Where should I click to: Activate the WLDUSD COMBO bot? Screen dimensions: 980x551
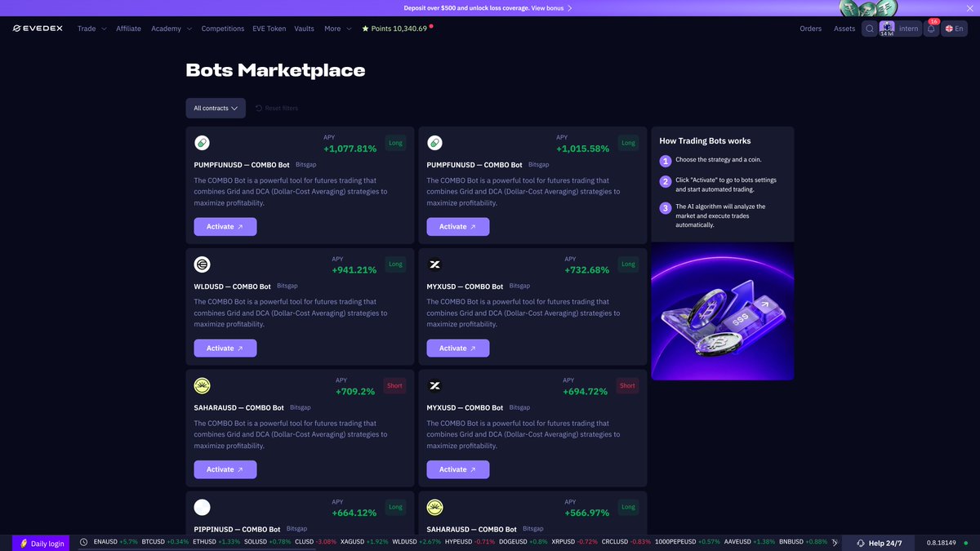[x=225, y=349]
